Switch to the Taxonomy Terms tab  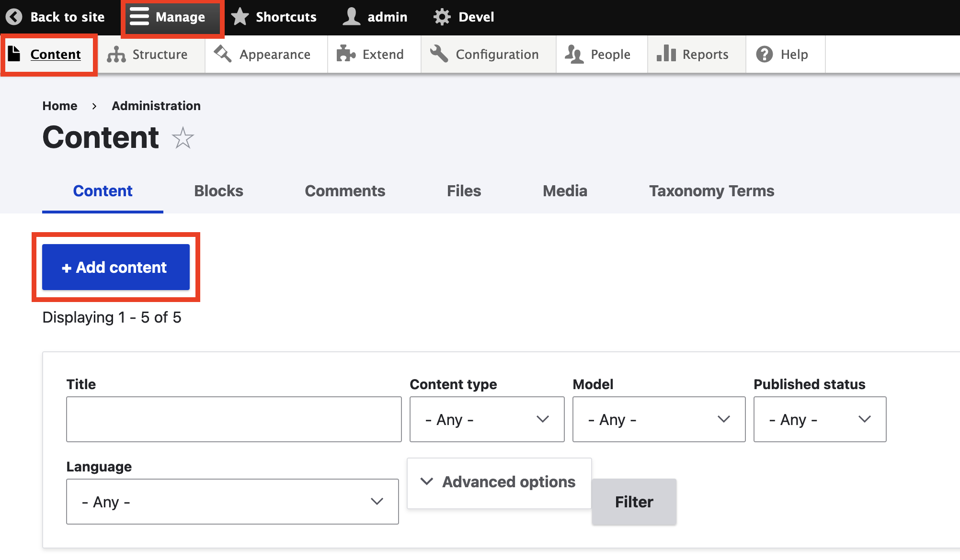(x=711, y=190)
